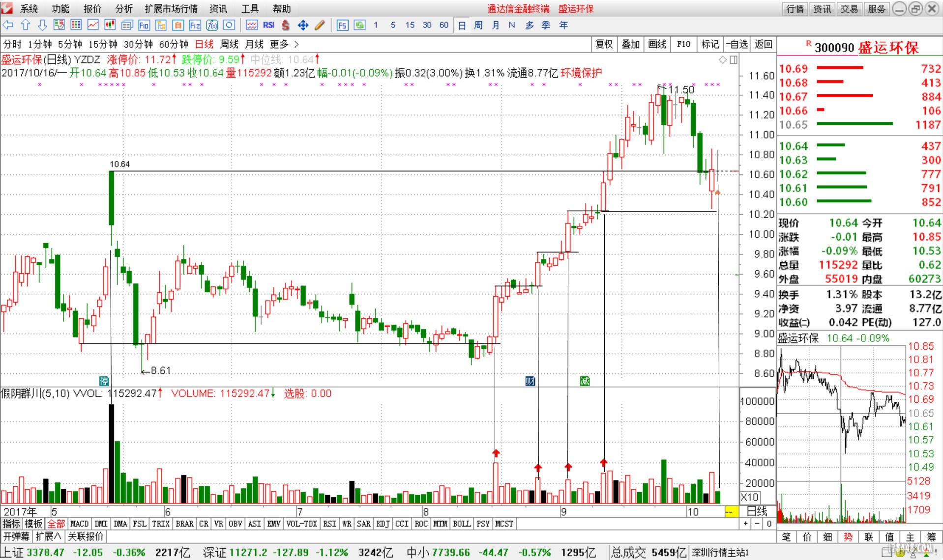Viewport: 943px width, 560px height.
Task: Click the 标记 mark button
Action: coord(710,44)
